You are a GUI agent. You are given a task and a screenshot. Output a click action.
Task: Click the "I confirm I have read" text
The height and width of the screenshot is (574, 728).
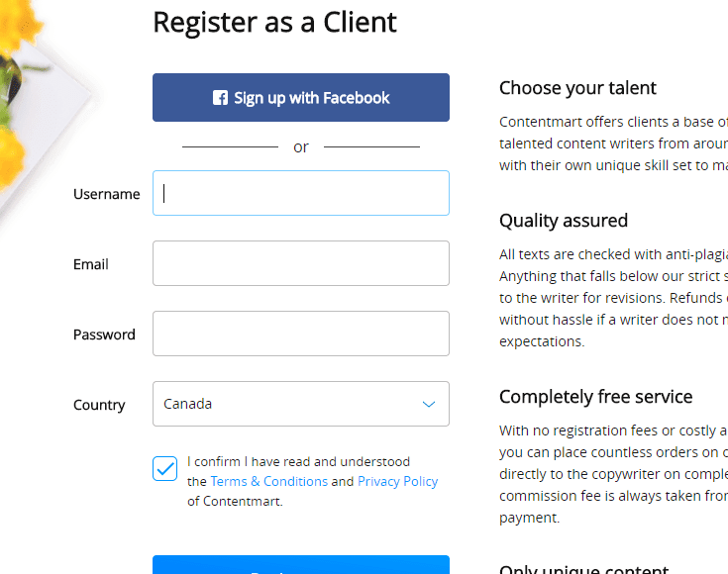pos(298,461)
